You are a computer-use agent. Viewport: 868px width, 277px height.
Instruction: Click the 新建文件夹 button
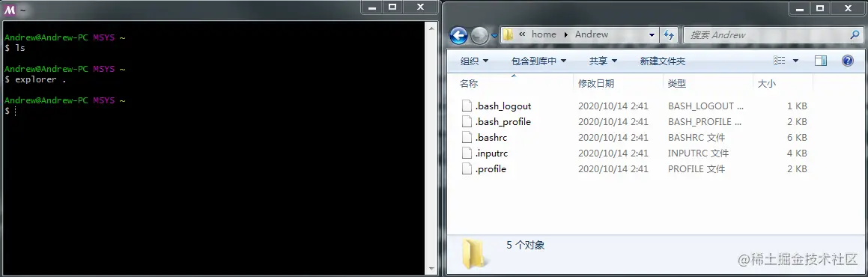pos(663,61)
